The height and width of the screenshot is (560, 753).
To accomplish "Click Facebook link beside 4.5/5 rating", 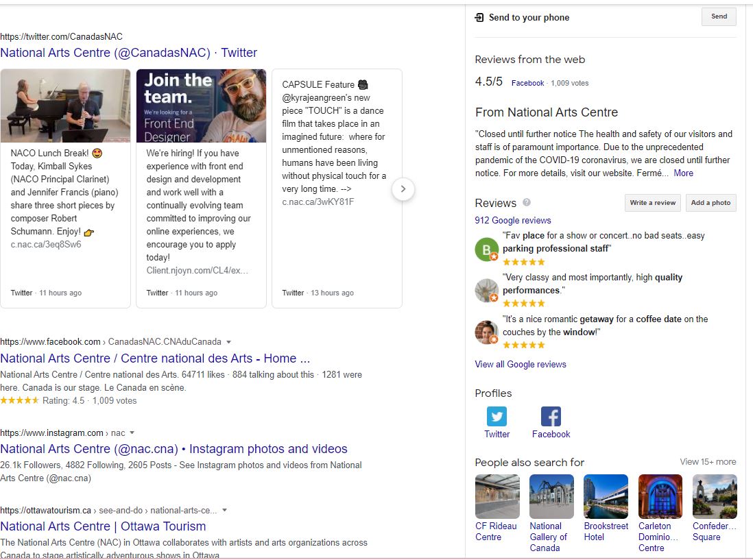I will point(527,83).
